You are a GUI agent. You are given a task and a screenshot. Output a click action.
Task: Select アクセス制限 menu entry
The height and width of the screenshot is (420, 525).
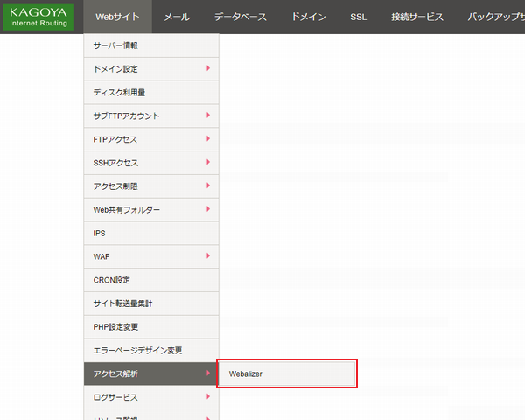click(x=151, y=186)
